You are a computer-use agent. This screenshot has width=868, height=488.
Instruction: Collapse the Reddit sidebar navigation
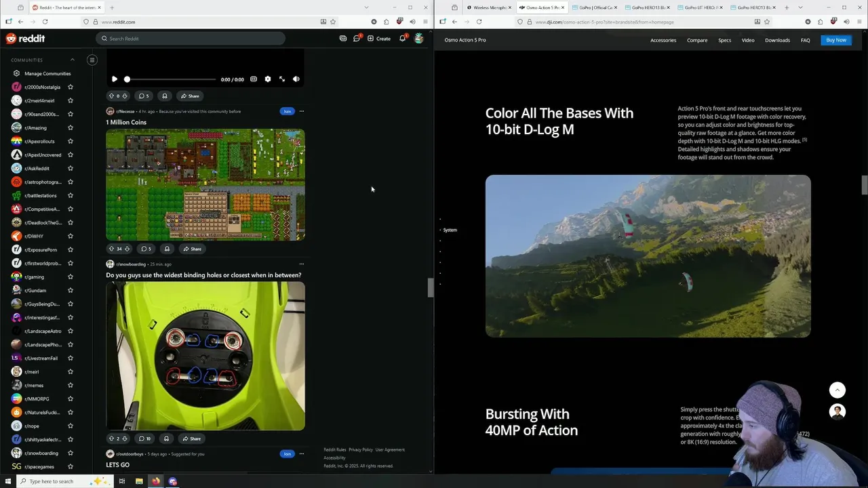tap(92, 60)
